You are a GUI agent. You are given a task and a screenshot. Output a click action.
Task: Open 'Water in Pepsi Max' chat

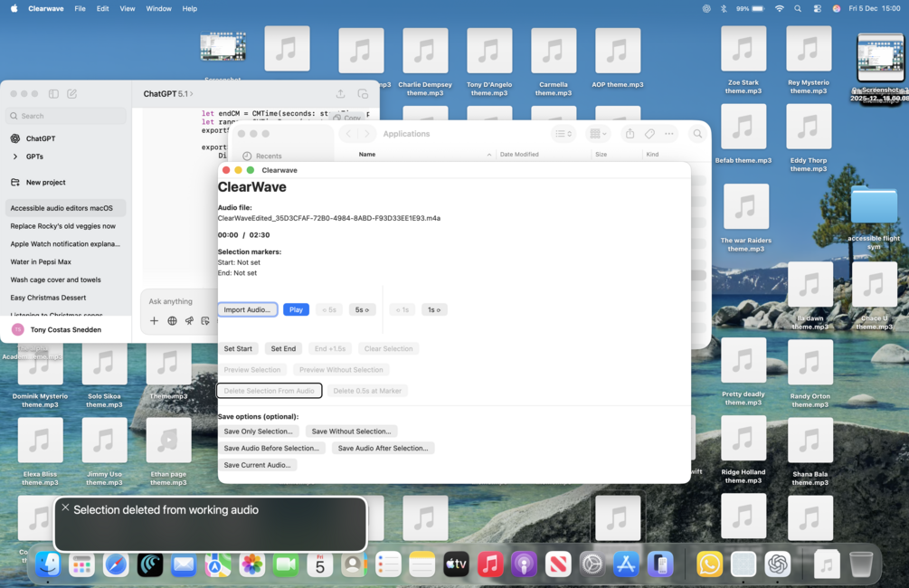[x=65, y=261]
